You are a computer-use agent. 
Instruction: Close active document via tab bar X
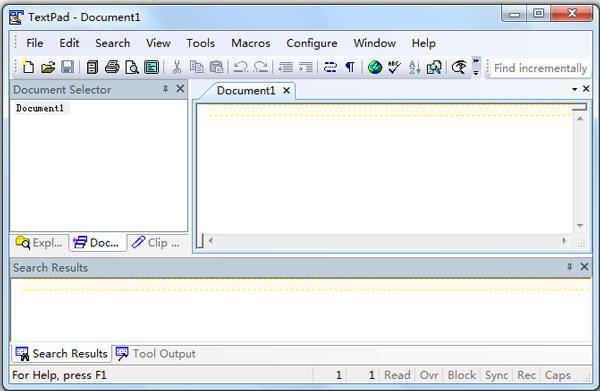point(586,89)
